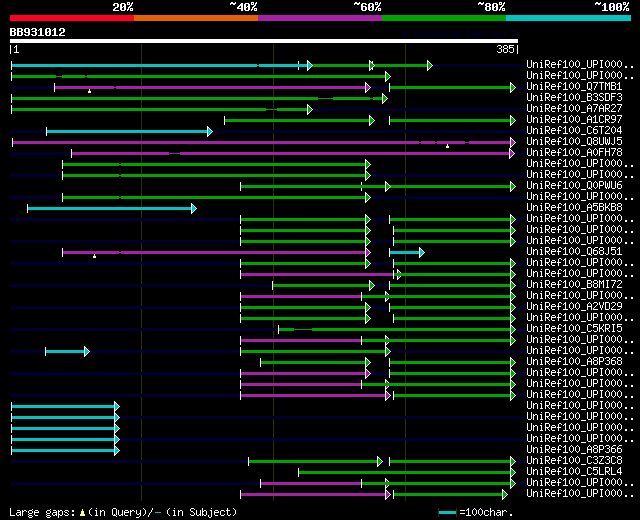
Task: Click the yellow gap marker in the Q7TMB1 row
Action: (89, 91)
